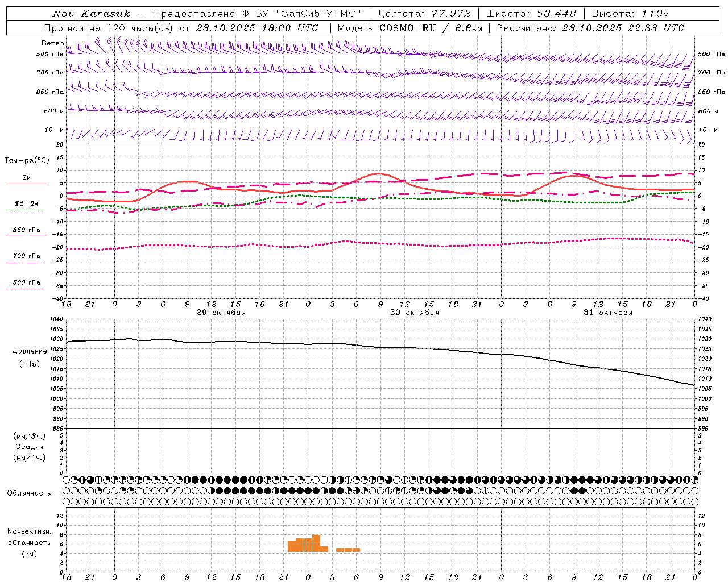Click the (км) unit label for convective clouds
The image size is (728, 582).
tap(30, 554)
